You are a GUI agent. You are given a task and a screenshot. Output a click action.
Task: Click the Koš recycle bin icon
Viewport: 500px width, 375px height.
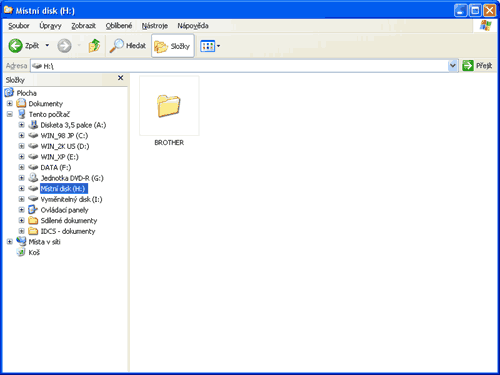coord(21,252)
